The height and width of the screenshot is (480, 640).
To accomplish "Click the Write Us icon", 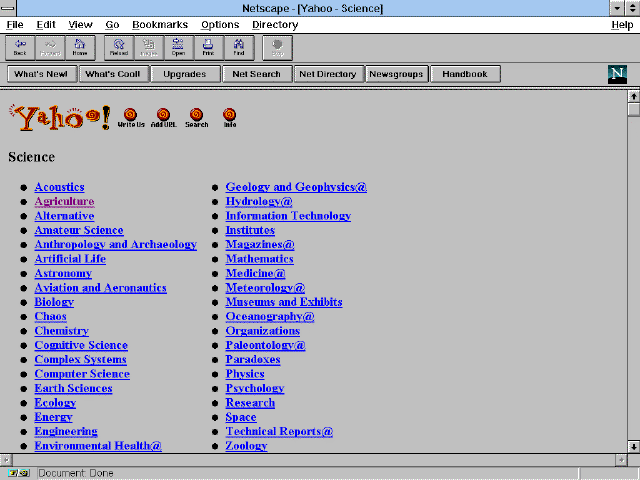I will [x=131, y=118].
